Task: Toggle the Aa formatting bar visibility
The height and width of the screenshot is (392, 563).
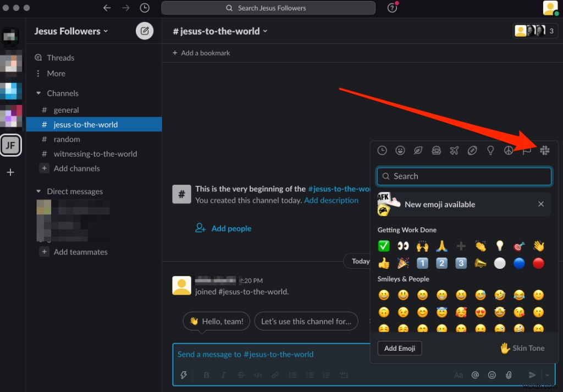Action: (x=459, y=375)
